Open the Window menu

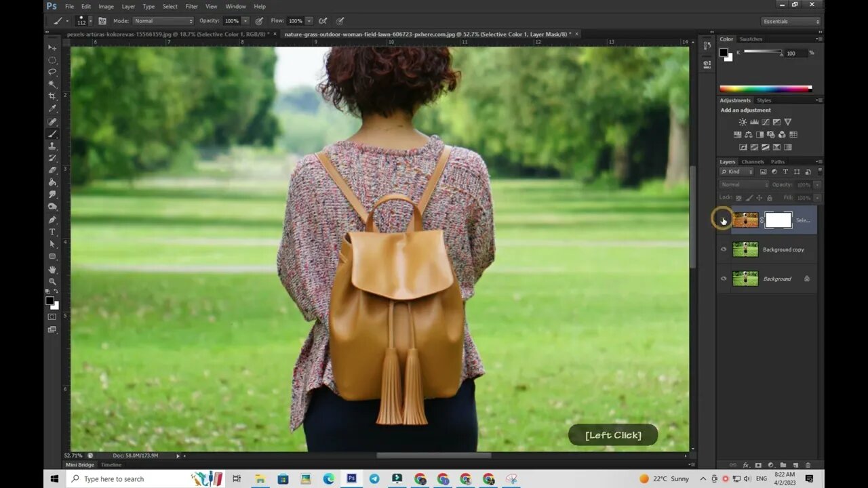click(x=235, y=6)
